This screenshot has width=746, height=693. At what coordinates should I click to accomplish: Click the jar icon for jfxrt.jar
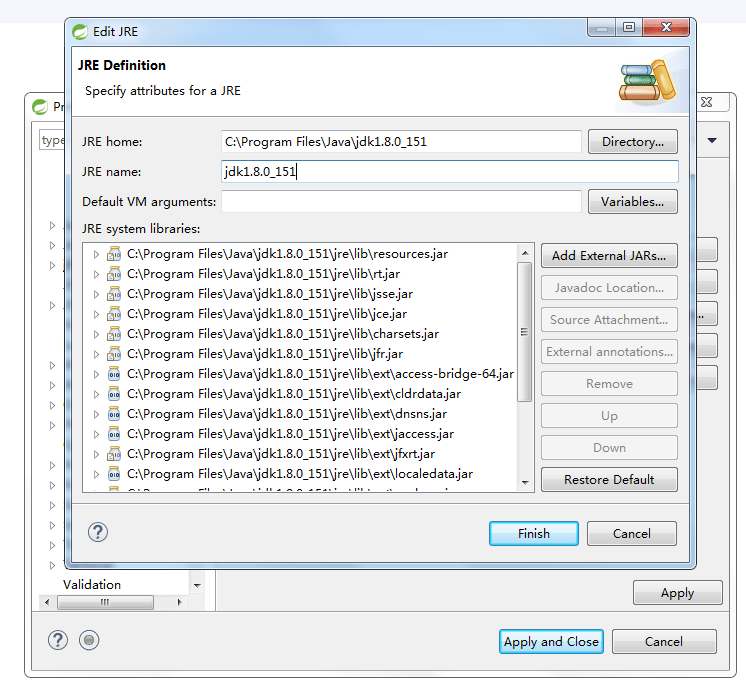click(x=114, y=454)
